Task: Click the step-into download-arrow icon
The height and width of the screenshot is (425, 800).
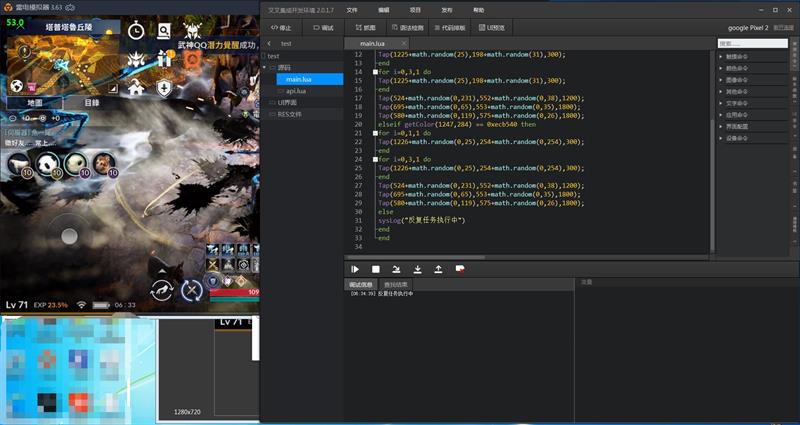Action: coord(417,269)
